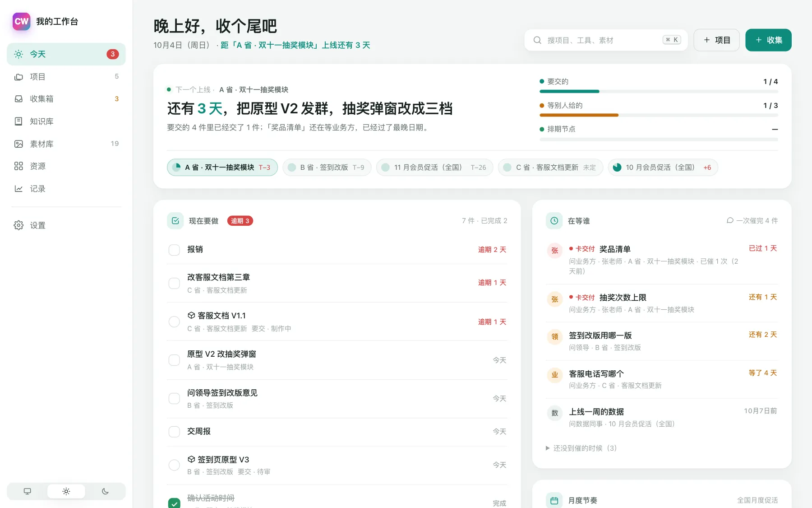Select the C 省·客服文档更新 project chip
The height and width of the screenshot is (508, 812).
(550, 168)
